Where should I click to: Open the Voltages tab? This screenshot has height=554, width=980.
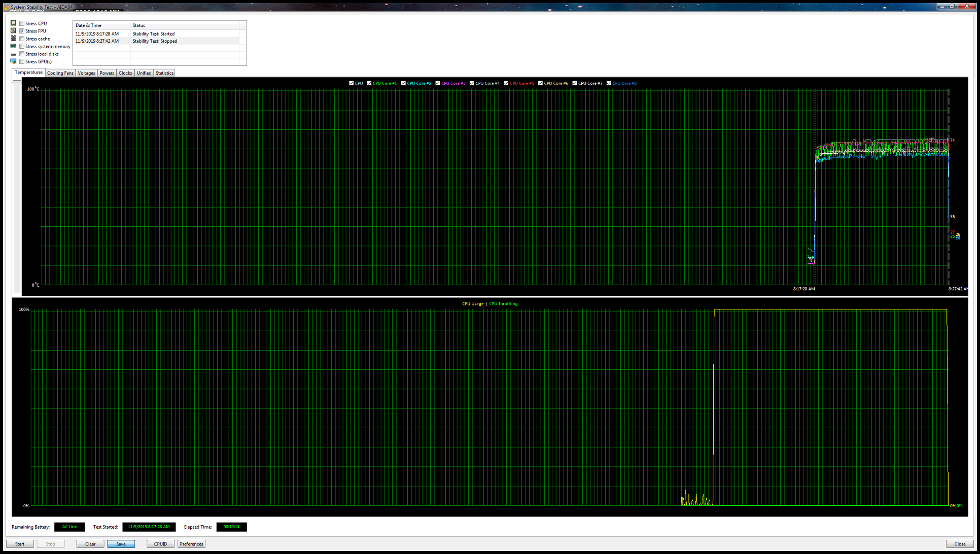coord(87,73)
